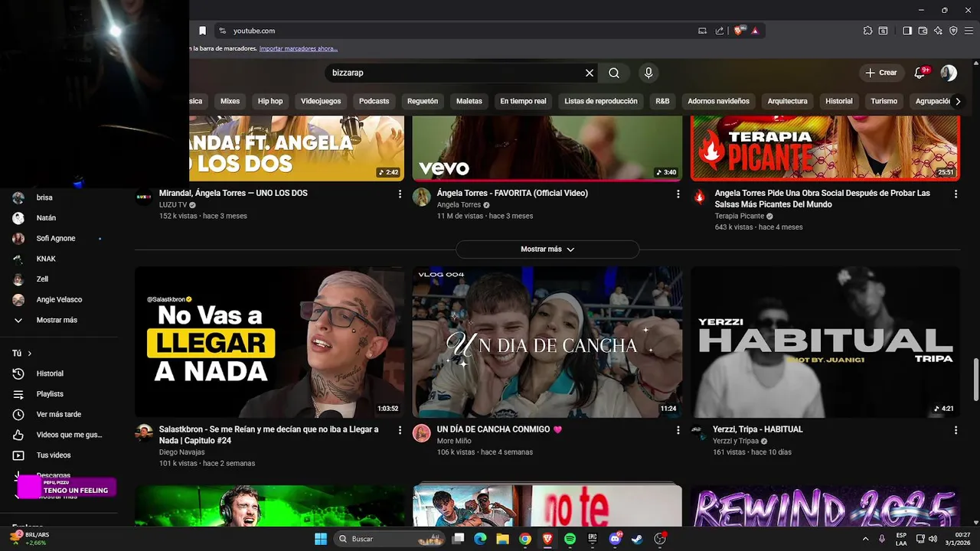Open Spotify from the taskbar
980x551 pixels.
click(x=570, y=539)
